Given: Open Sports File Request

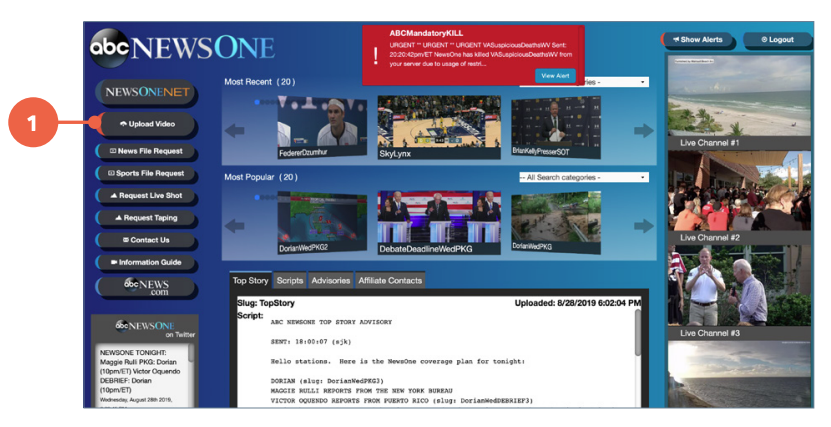Looking at the screenshot, I should click(x=147, y=174).
